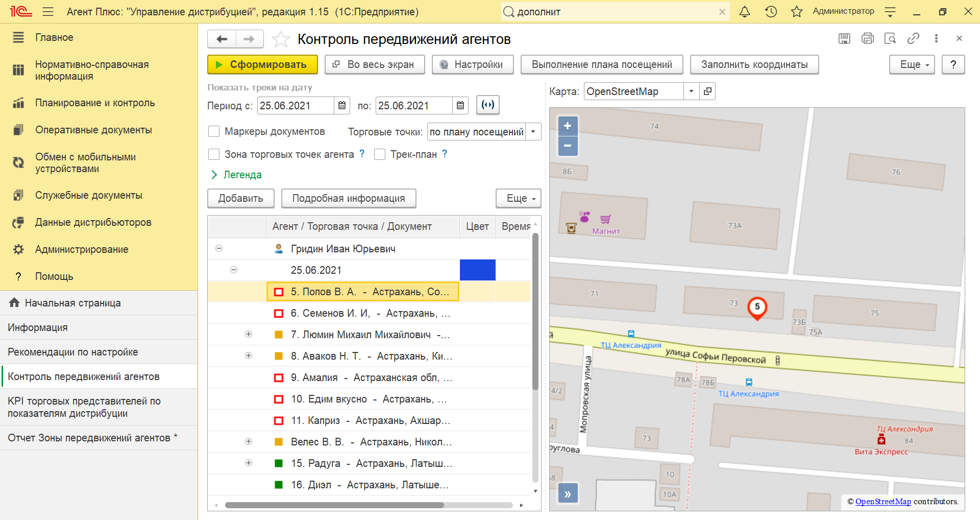
Task: Expand row 15. Радуга
Action: pos(249,463)
